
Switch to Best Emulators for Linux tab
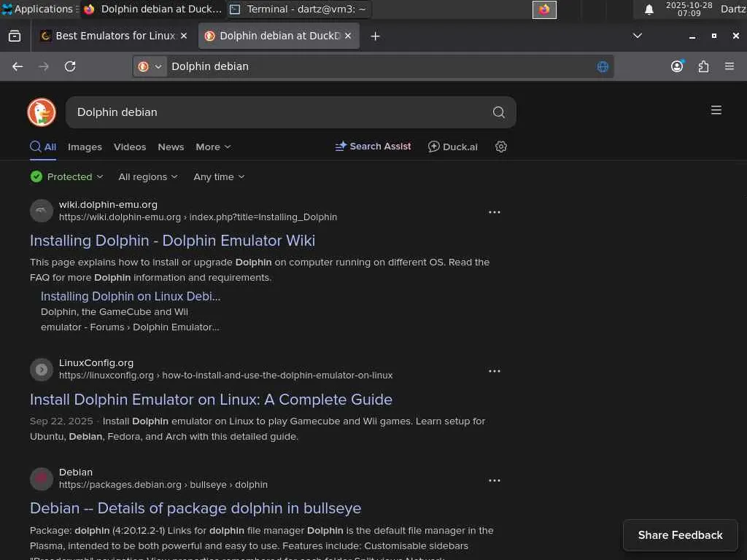(x=113, y=36)
